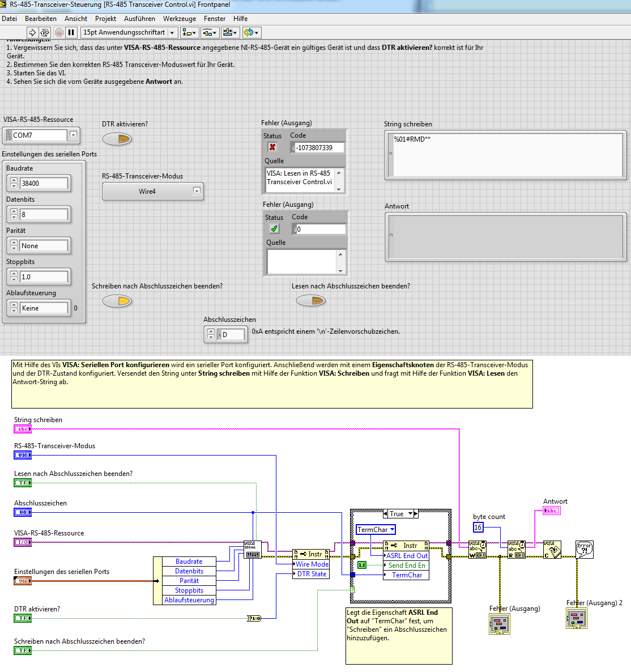This screenshot has width=631, height=672.
Task: Toggle Lesen nach Abschlusszeichen beenden? switch
Action: point(310,301)
